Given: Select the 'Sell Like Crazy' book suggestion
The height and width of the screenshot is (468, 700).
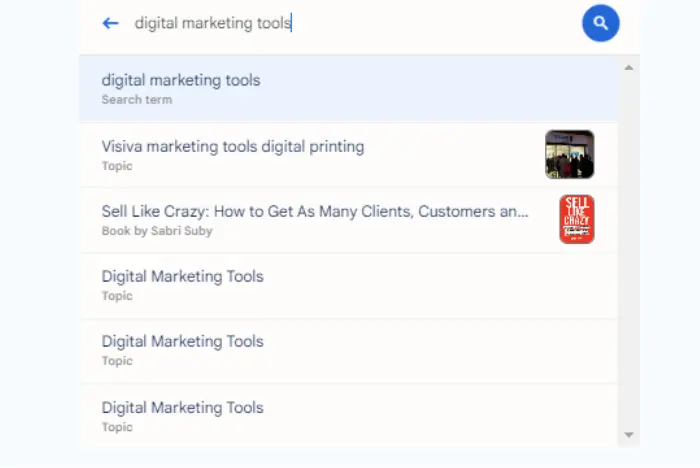Looking at the screenshot, I should click(x=315, y=212).
